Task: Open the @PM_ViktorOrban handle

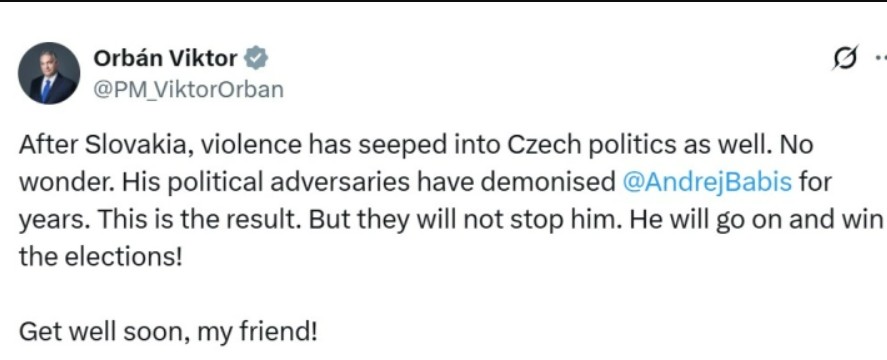Action: pos(188,89)
